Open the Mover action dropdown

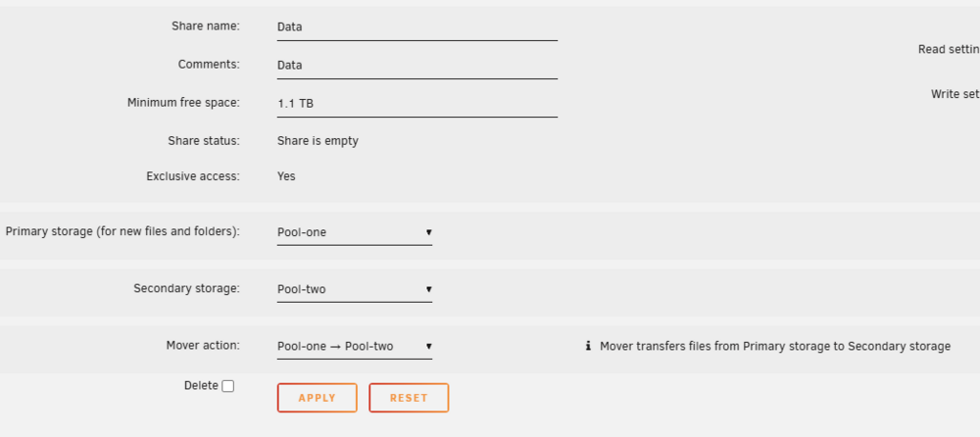pos(355,346)
